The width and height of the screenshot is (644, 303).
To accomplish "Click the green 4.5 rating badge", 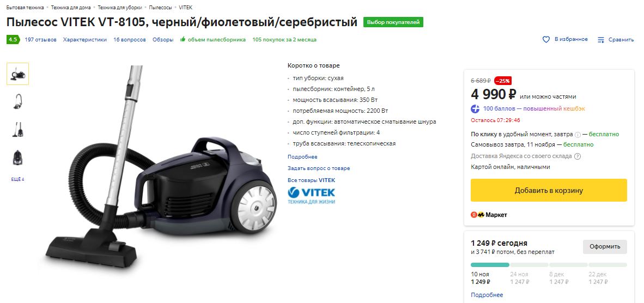I will (13, 40).
